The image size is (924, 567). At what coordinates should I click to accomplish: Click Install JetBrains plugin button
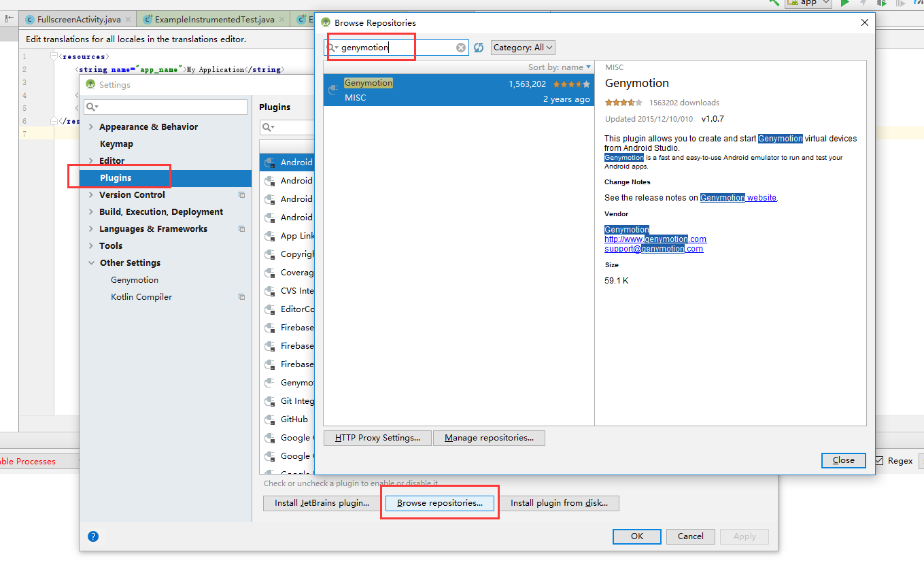point(322,503)
